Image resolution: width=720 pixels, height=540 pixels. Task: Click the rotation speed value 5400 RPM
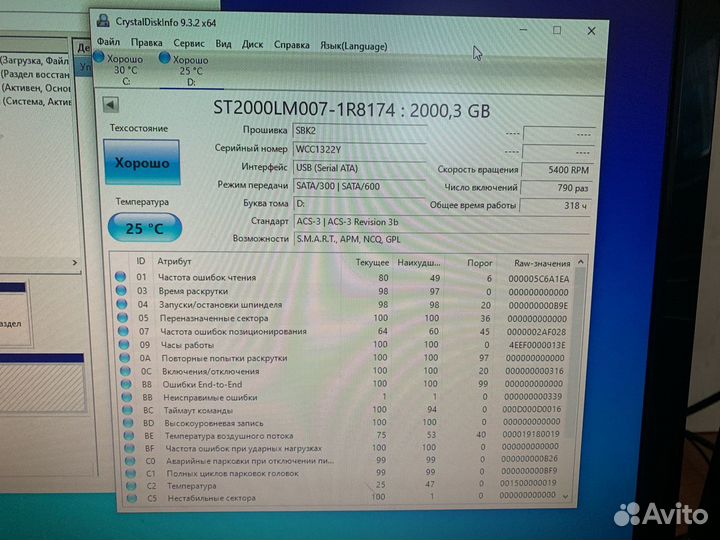(x=558, y=170)
